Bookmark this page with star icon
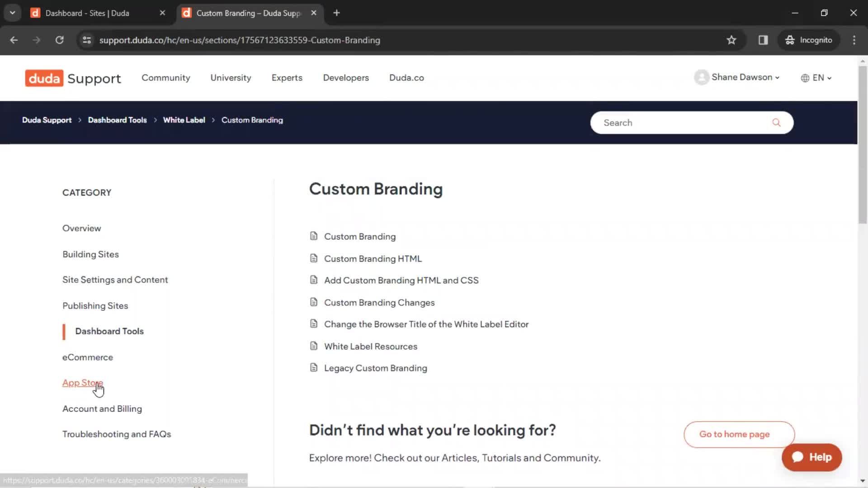The width and height of the screenshot is (868, 488). tap(731, 40)
